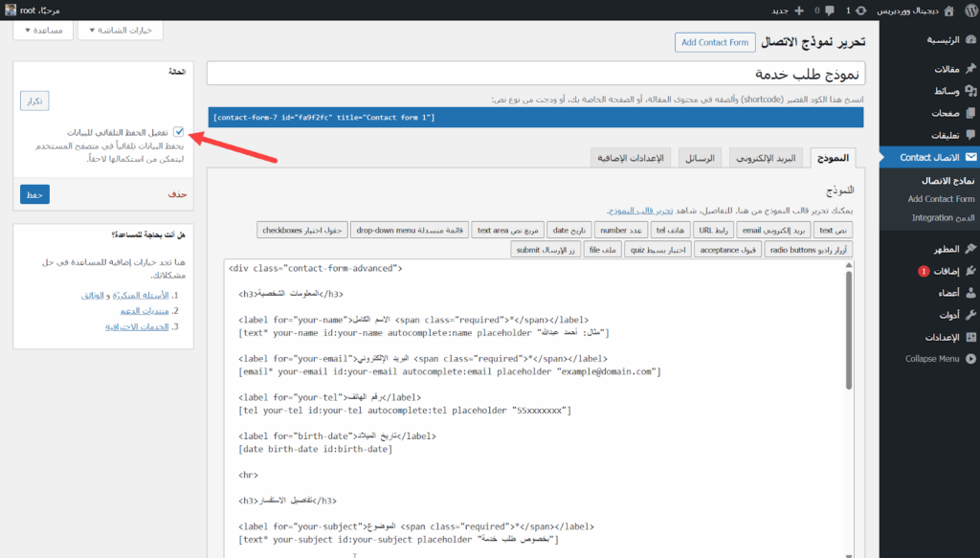The width and height of the screenshot is (980, 558).
Task: Click the form title field نموذج طلب خدمة
Action: tap(536, 74)
